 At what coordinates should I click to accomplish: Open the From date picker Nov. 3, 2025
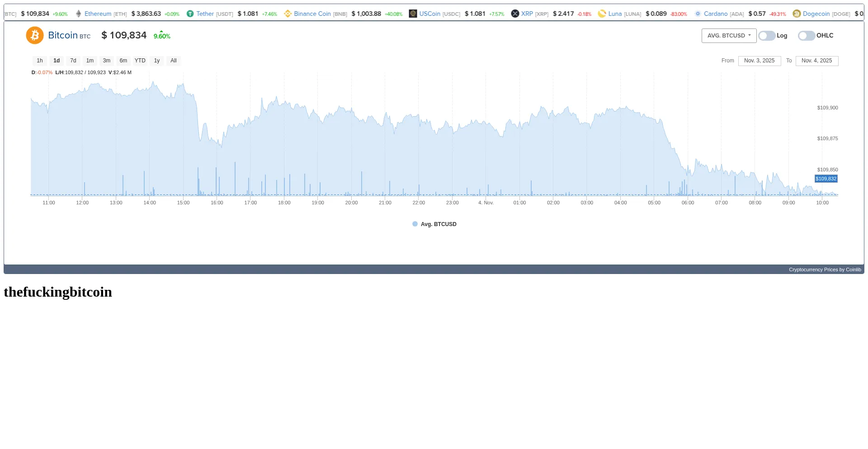[x=759, y=61]
